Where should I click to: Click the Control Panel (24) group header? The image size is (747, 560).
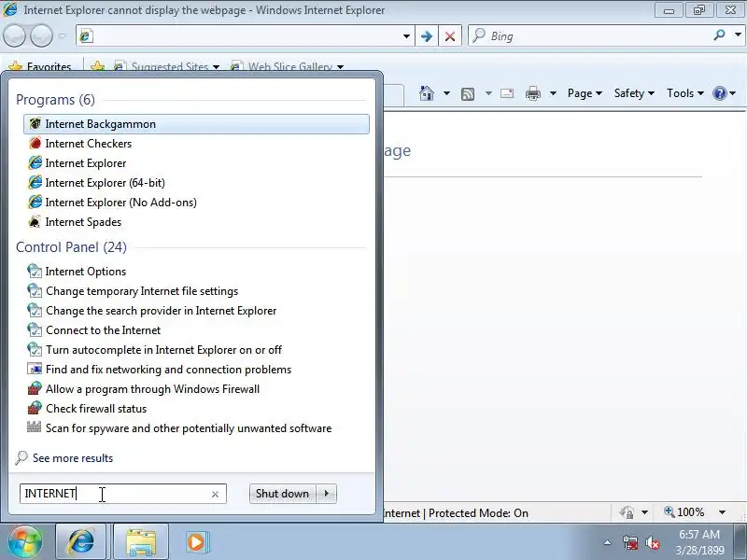71,247
